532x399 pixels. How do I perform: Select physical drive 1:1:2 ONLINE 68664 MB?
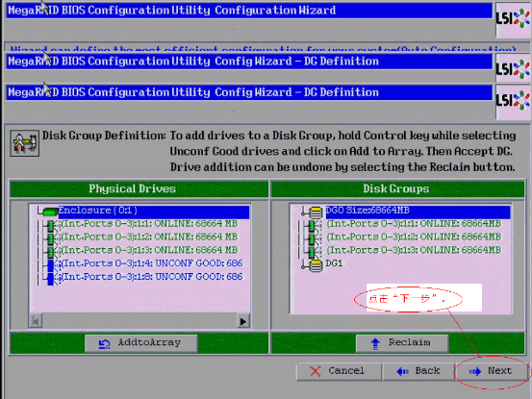(x=149, y=237)
